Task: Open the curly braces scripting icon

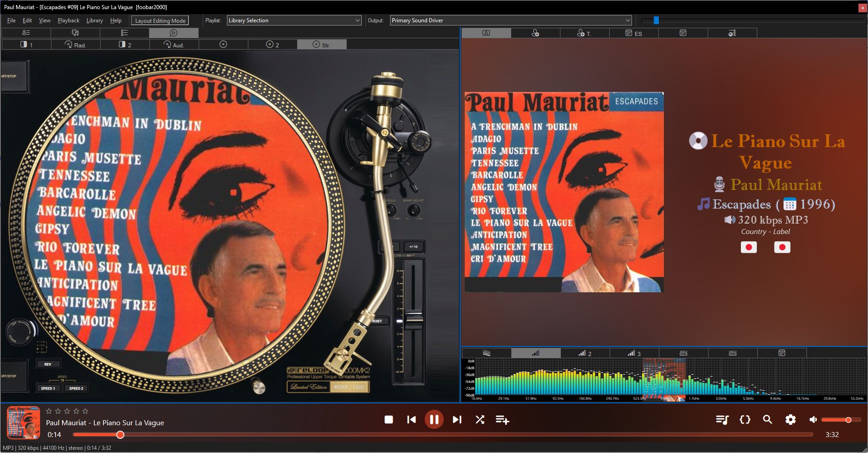Action: click(x=745, y=420)
